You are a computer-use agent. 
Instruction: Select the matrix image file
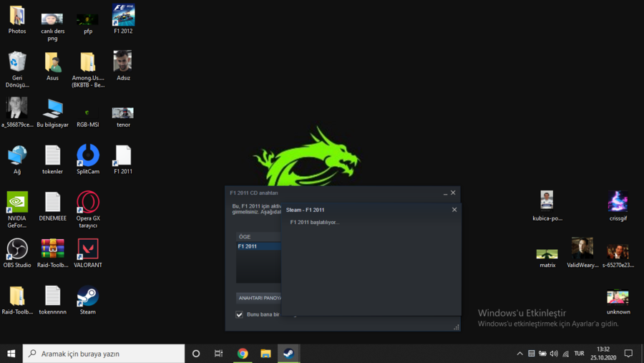[x=547, y=258]
